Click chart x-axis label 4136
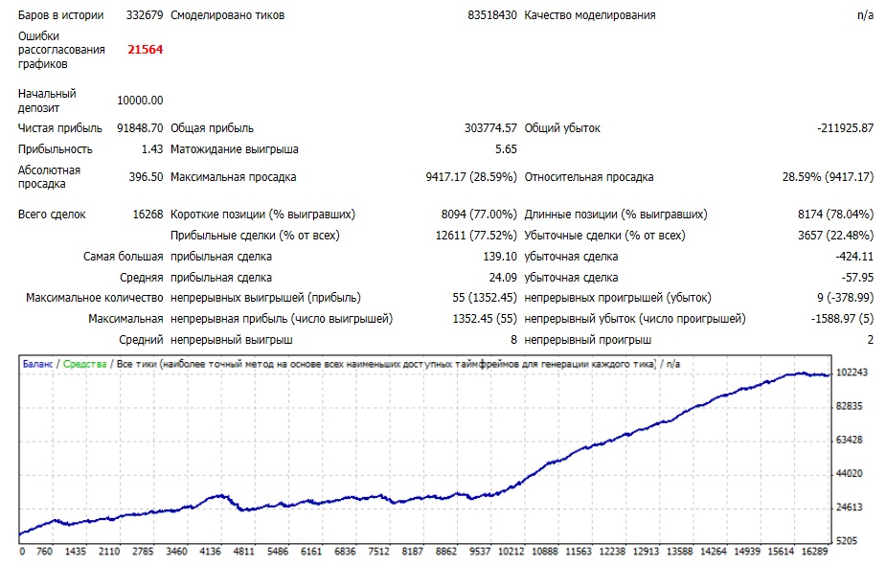Image resolution: width=886 pixels, height=588 pixels. [210, 552]
